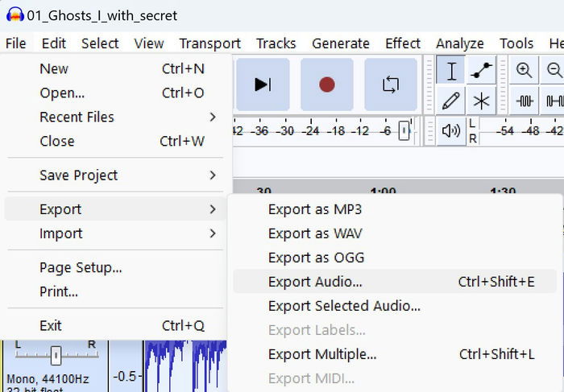
Task: Click the Trim audio outside selection icon
Action: pyautogui.click(x=524, y=101)
